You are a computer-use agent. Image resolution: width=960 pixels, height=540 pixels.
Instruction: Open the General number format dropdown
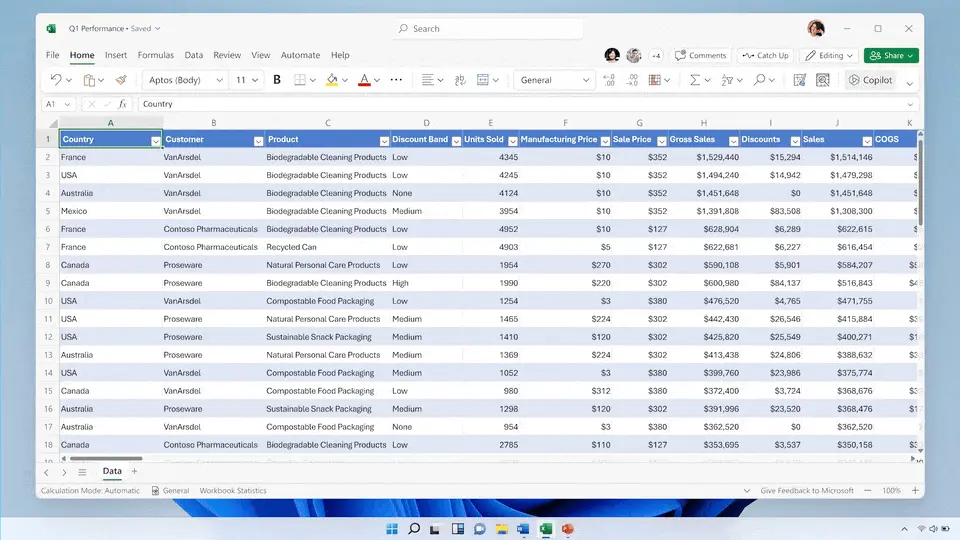(x=554, y=80)
